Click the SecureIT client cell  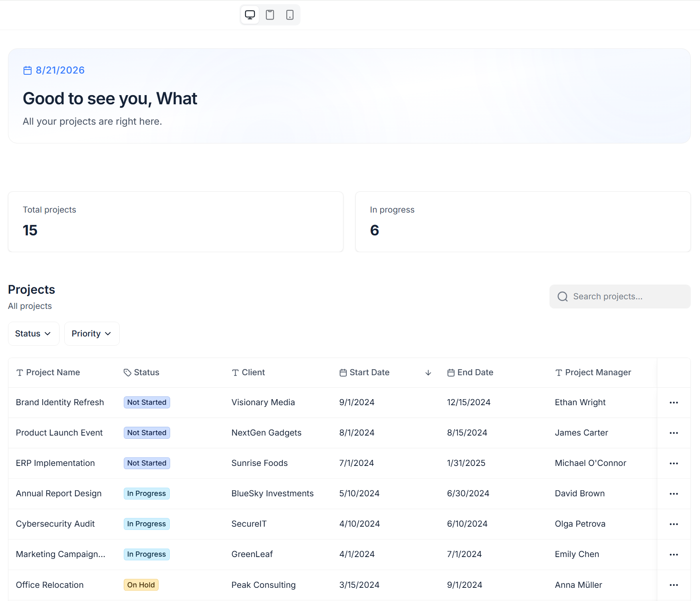(x=249, y=524)
